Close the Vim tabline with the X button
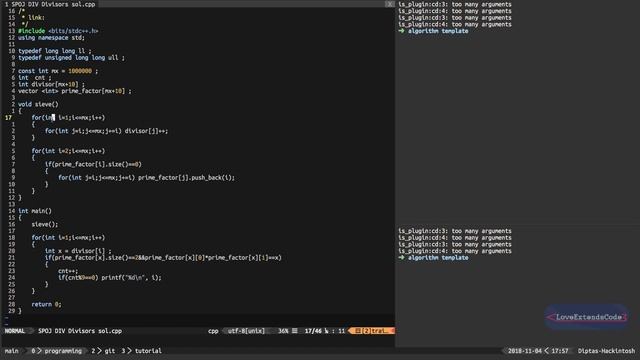640x360 pixels. tap(389, 4)
